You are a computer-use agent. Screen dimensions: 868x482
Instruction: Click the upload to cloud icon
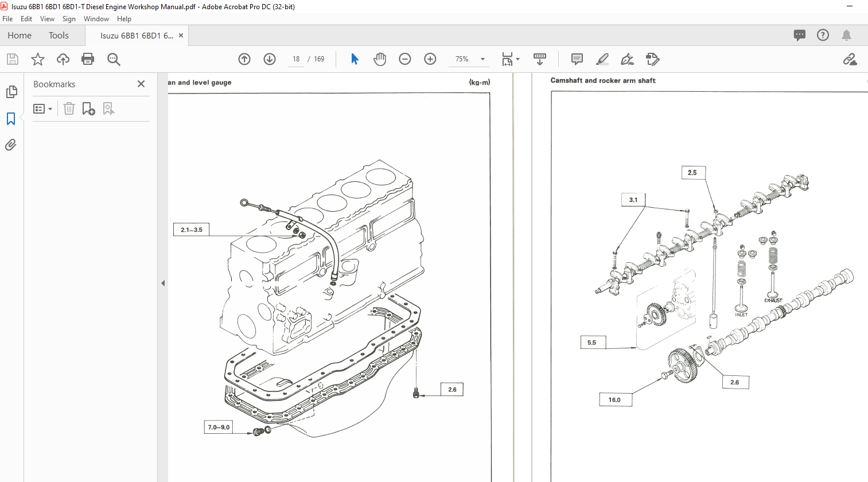tap(63, 59)
